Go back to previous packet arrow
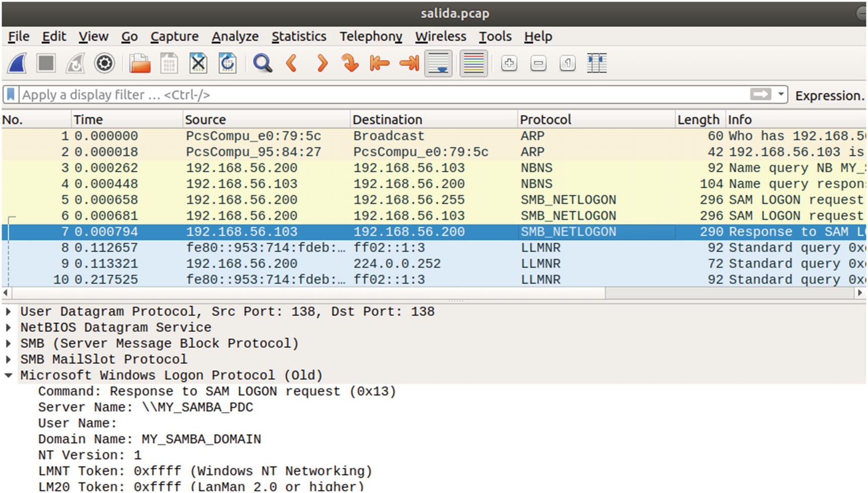 tap(292, 63)
